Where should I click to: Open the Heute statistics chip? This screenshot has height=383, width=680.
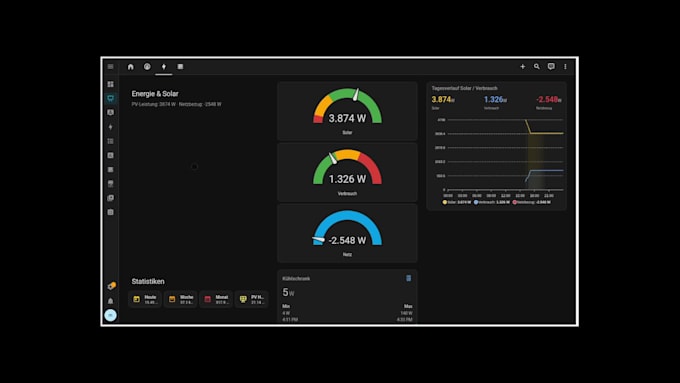(x=145, y=299)
